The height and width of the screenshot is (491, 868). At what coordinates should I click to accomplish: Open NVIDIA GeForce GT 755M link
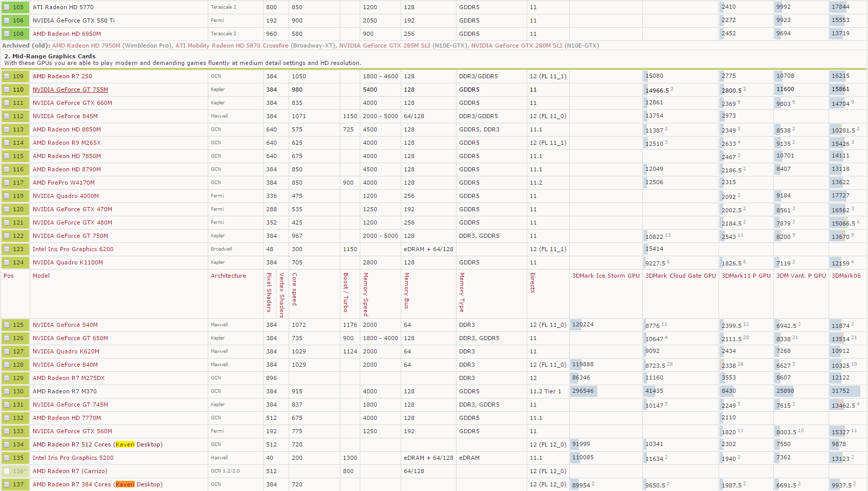(70, 90)
